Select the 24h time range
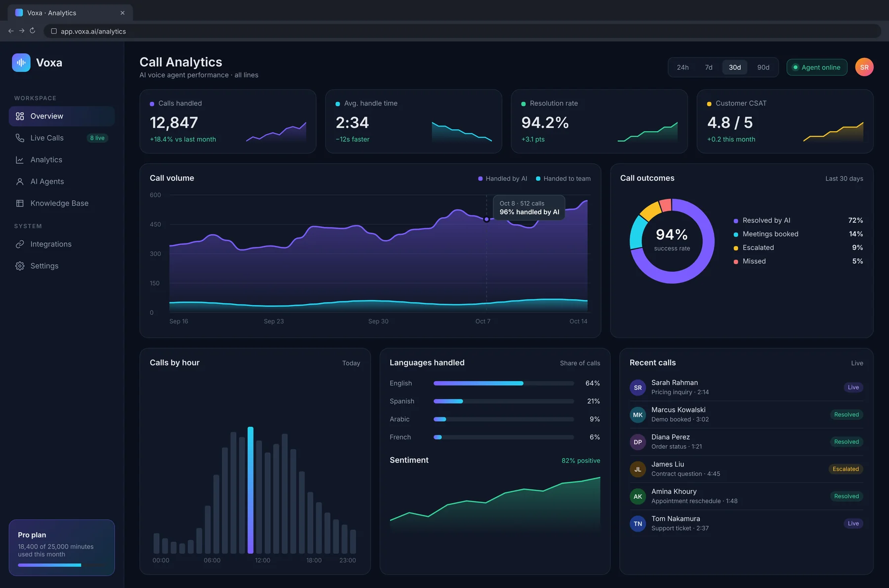This screenshot has width=889, height=588. pyautogui.click(x=683, y=67)
